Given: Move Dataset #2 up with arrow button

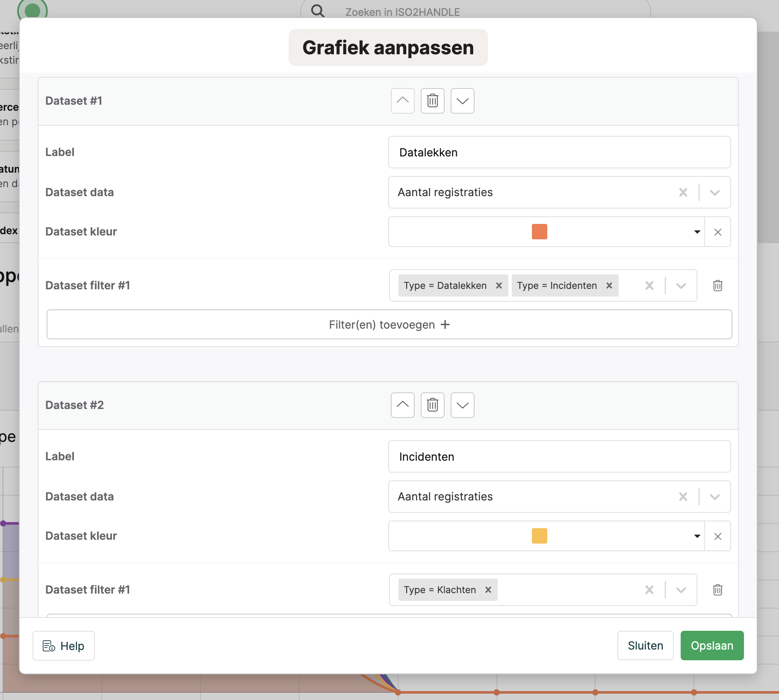Looking at the screenshot, I should coord(402,405).
